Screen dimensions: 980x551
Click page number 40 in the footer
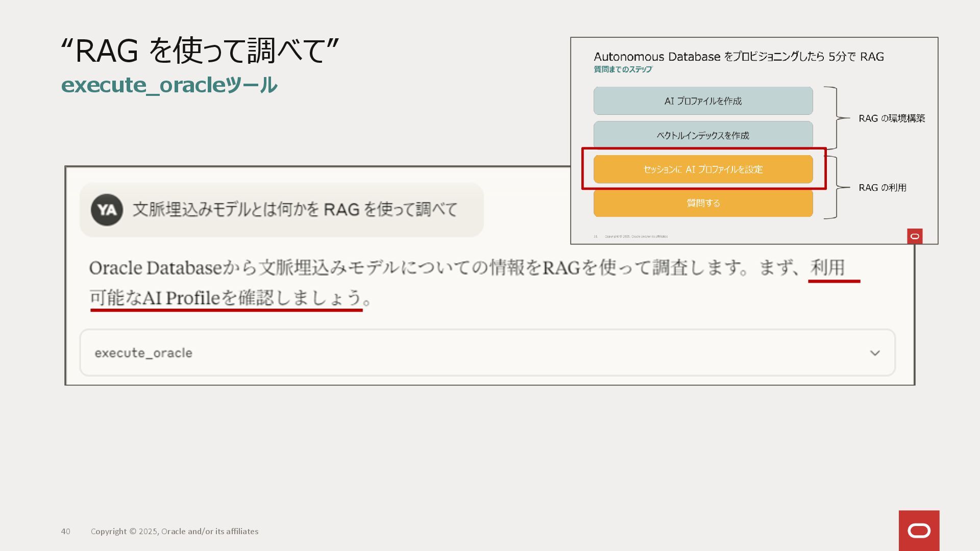[x=65, y=531]
